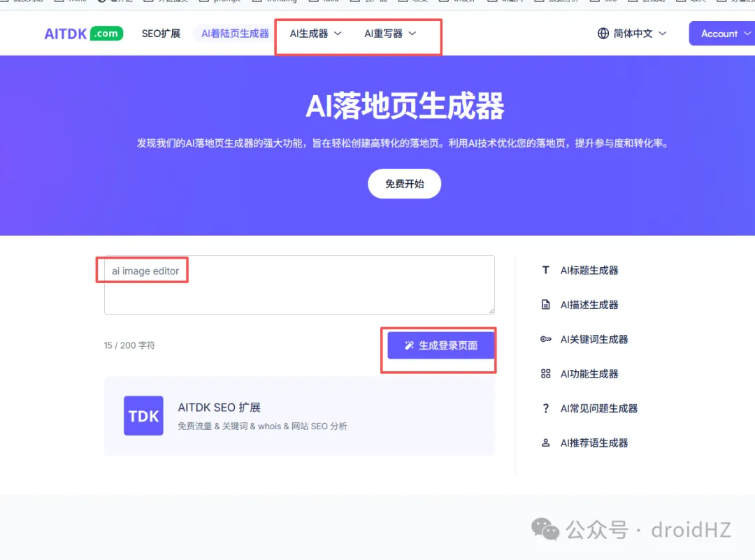Check the 15/200 character counter
Image resolution: width=755 pixels, height=560 pixels.
pyautogui.click(x=129, y=345)
